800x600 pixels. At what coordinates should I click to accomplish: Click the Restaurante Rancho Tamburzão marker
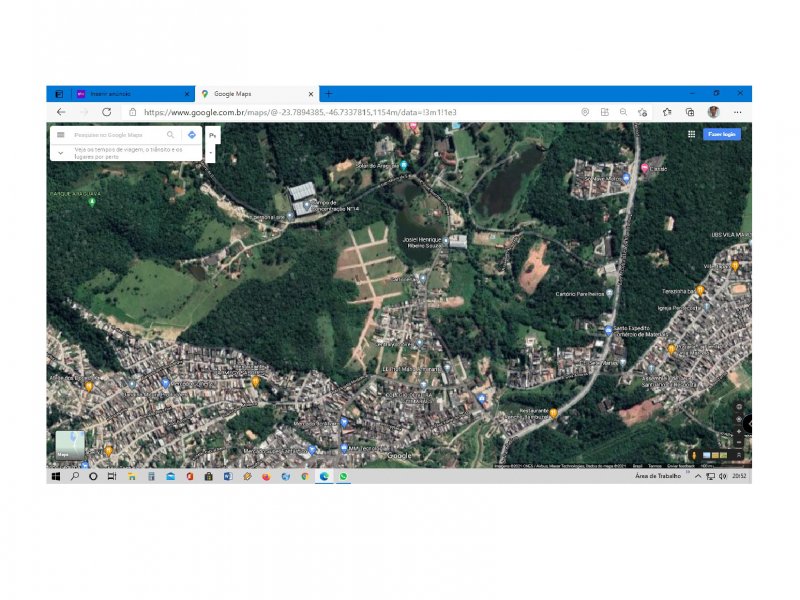click(x=554, y=413)
